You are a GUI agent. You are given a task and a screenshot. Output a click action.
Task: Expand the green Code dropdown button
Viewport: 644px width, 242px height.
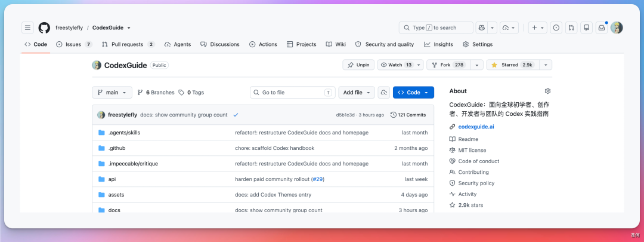pyautogui.click(x=413, y=93)
